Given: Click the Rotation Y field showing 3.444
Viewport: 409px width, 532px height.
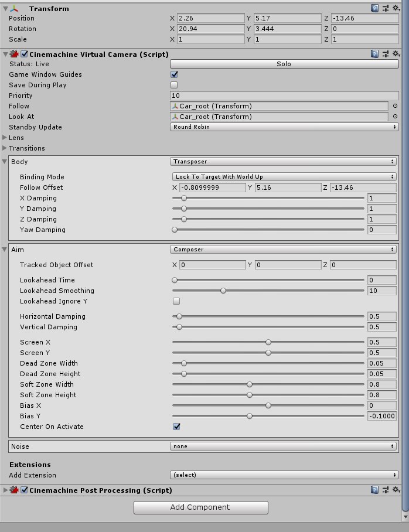Looking at the screenshot, I should pyautogui.click(x=288, y=29).
